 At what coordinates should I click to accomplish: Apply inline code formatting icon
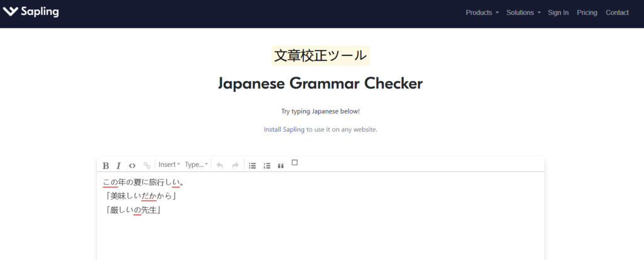[x=132, y=166]
